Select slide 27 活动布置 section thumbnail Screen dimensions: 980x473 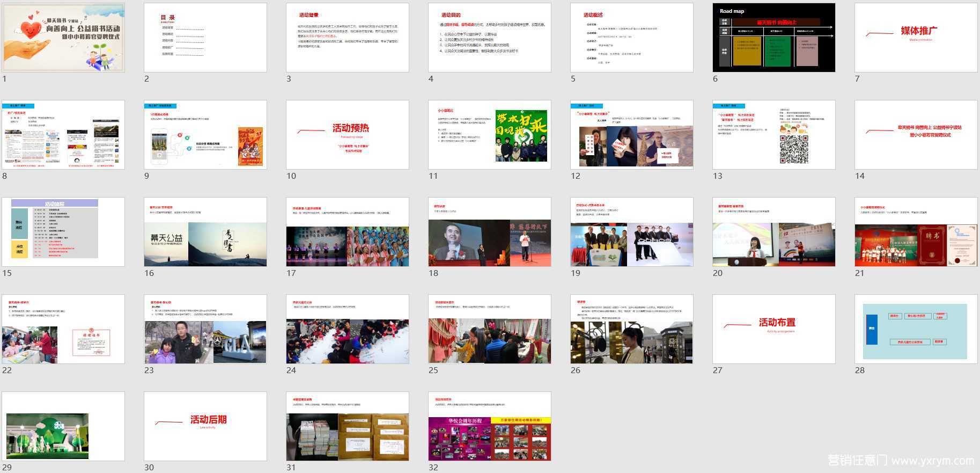pyautogui.click(x=774, y=329)
